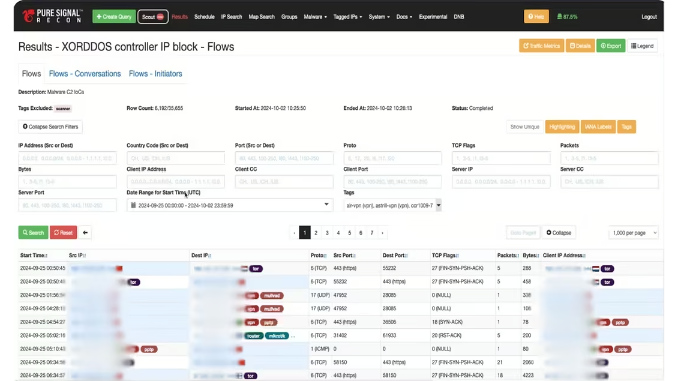This screenshot has height=381, width=678.
Task: Expand the Docs dropdown menu
Action: coord(404,17)
